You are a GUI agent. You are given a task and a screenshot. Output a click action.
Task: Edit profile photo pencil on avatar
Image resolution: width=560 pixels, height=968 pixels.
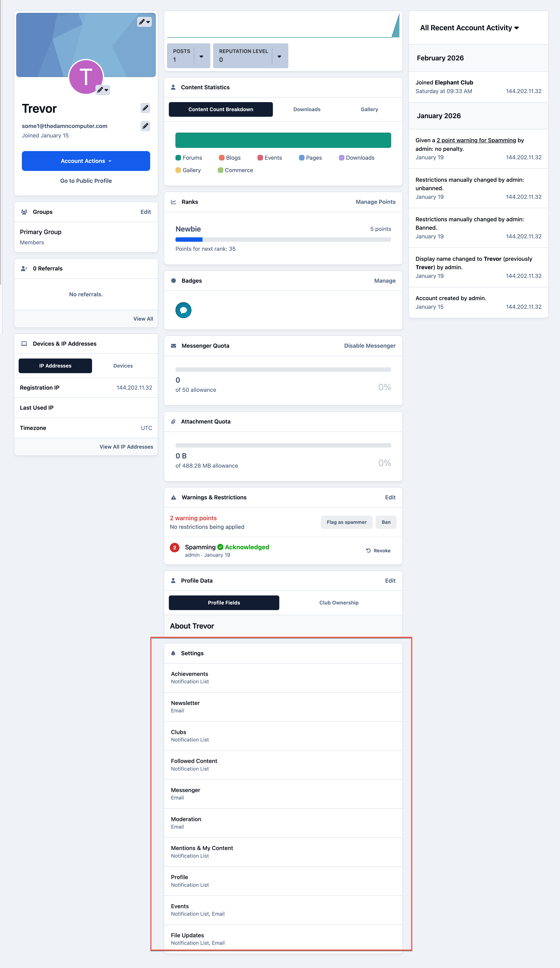pyautogui.click(x=102, y=90)
